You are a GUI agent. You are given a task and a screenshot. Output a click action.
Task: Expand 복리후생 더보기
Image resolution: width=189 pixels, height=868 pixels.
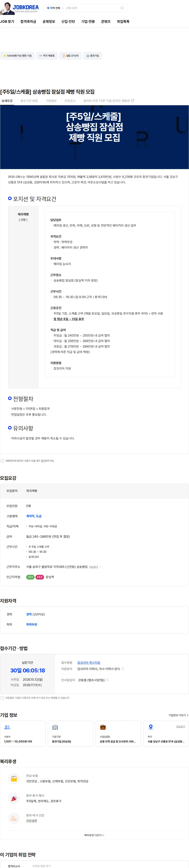[94, 835]
